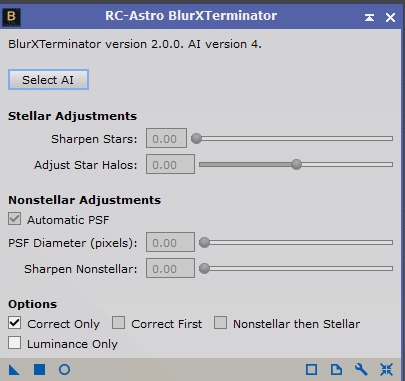Click the Browse Documentation page icon
The image size is (405, 381).
click(336, 370)
